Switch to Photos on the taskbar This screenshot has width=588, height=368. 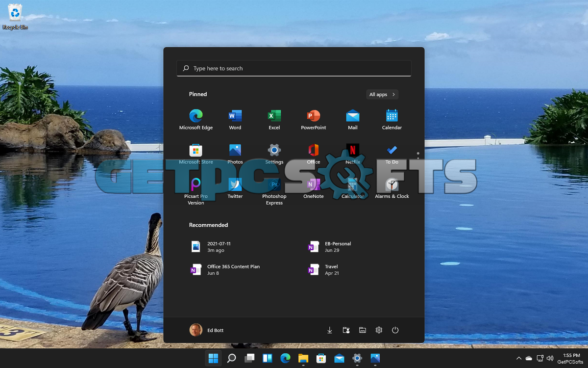pyautogui.click(x=375, y=358)
